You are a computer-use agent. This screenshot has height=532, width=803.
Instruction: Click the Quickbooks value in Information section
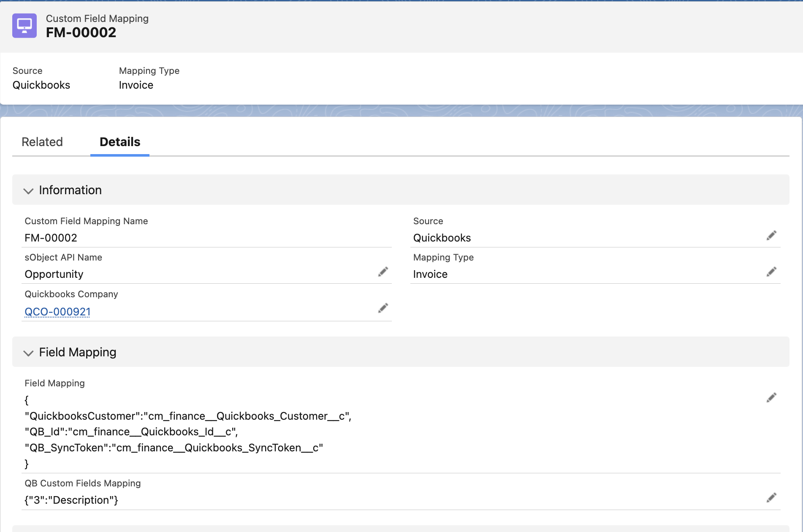click(442, 238)
